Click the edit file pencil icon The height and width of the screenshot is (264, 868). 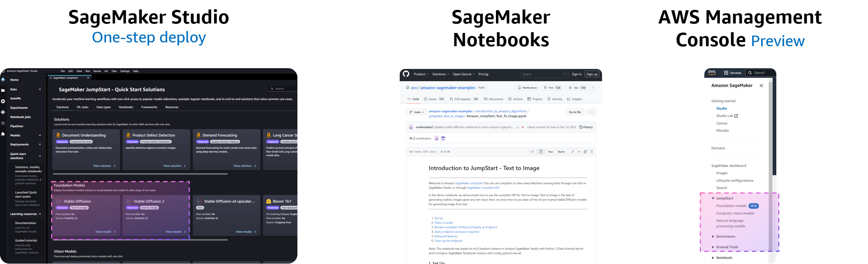[x=572, y=152]
